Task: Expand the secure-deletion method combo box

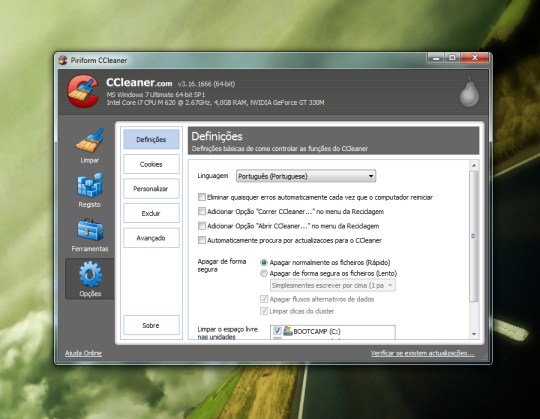Action: click(332, 285)
